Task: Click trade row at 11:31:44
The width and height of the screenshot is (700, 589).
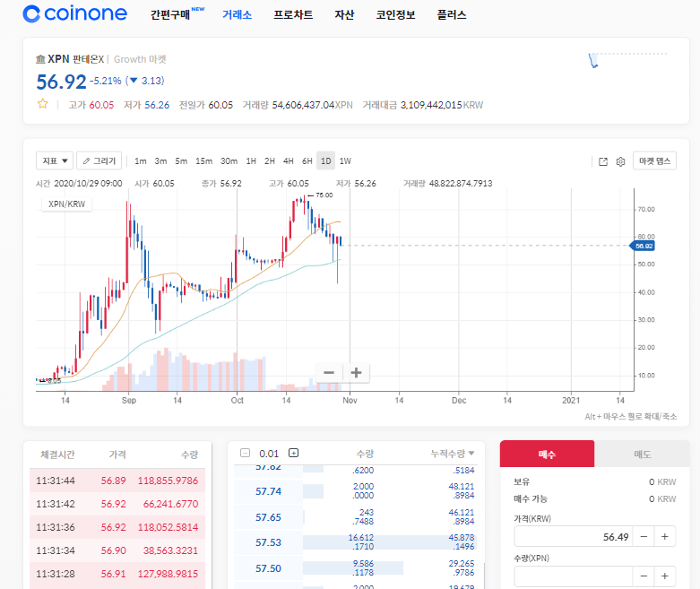Action: coord(117,481)
